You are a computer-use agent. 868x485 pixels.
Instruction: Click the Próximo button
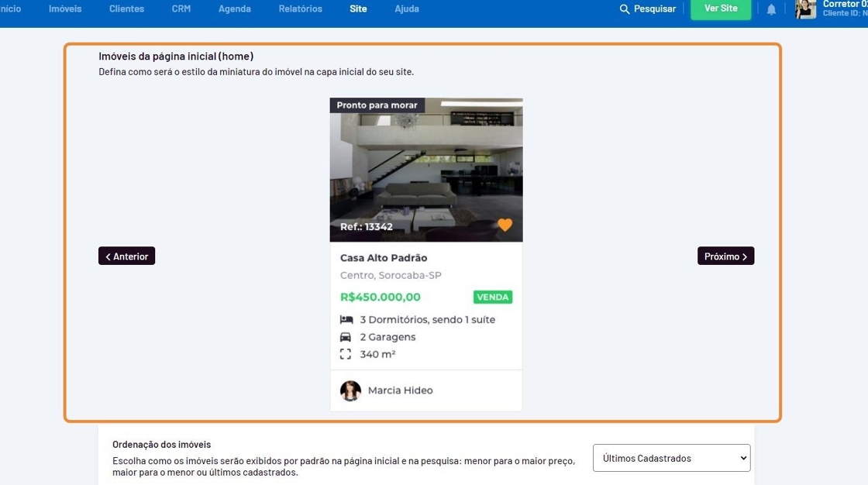(x=725, y=256)
